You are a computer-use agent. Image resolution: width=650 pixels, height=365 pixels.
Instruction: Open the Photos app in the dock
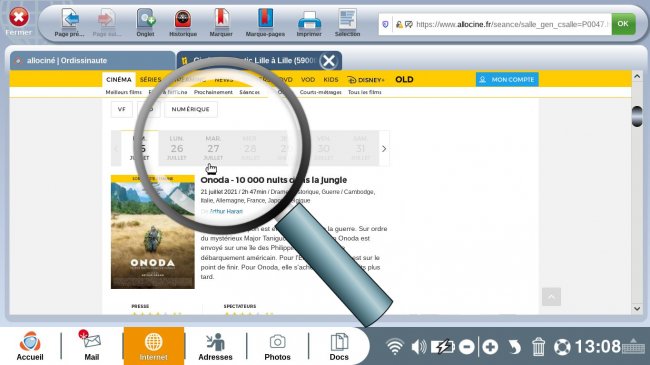[277, 346]
